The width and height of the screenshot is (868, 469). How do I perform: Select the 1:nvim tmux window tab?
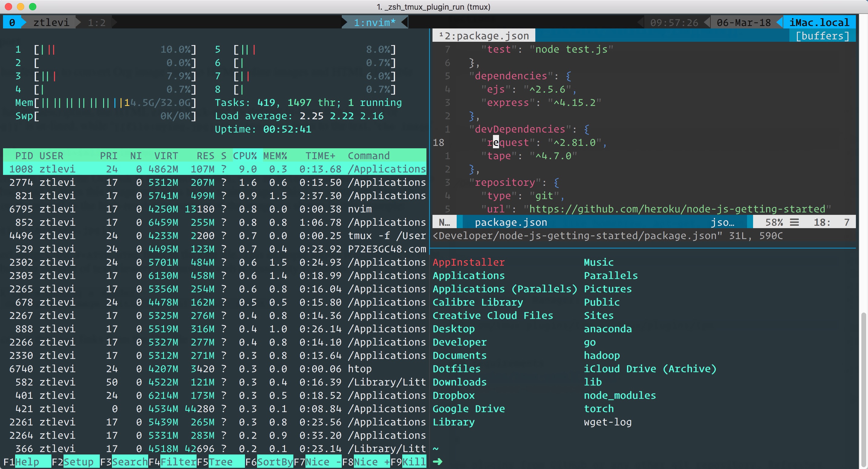(x=374, y=23)
